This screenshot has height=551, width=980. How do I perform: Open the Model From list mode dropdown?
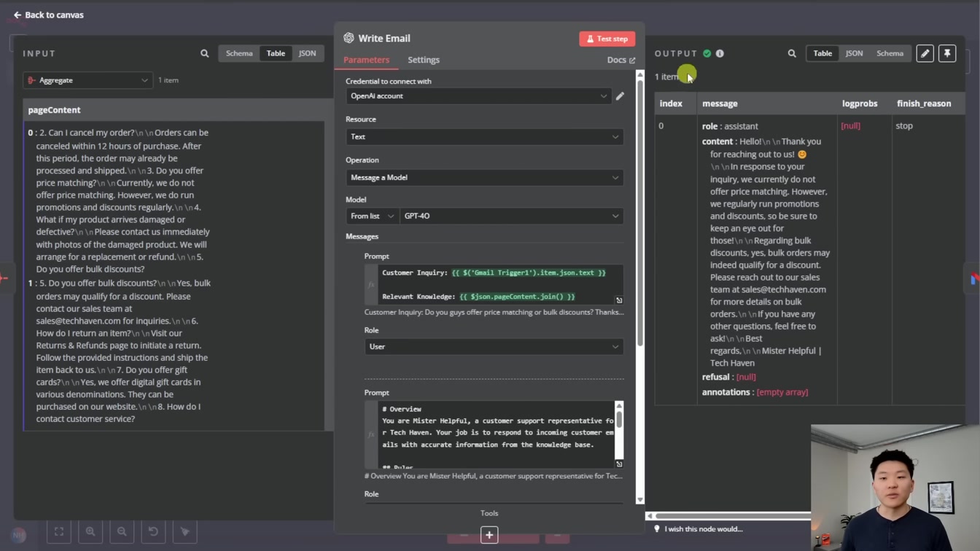click(372, 216)
